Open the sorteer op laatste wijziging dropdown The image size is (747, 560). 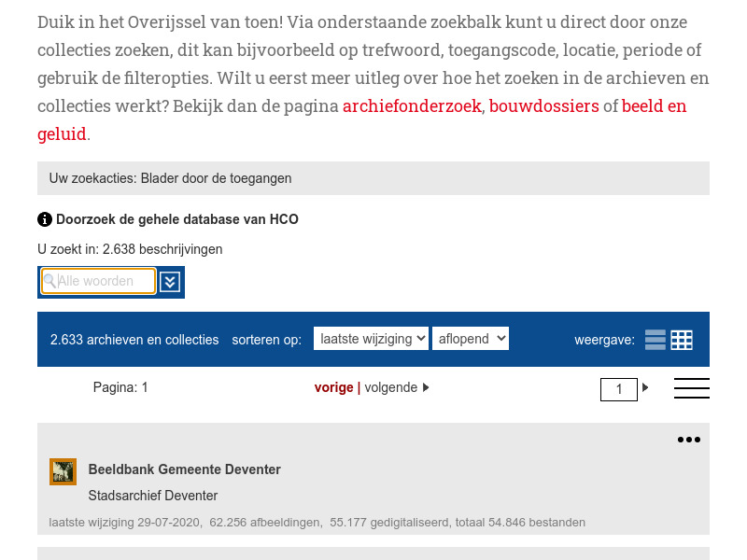(x=371, y=339)
